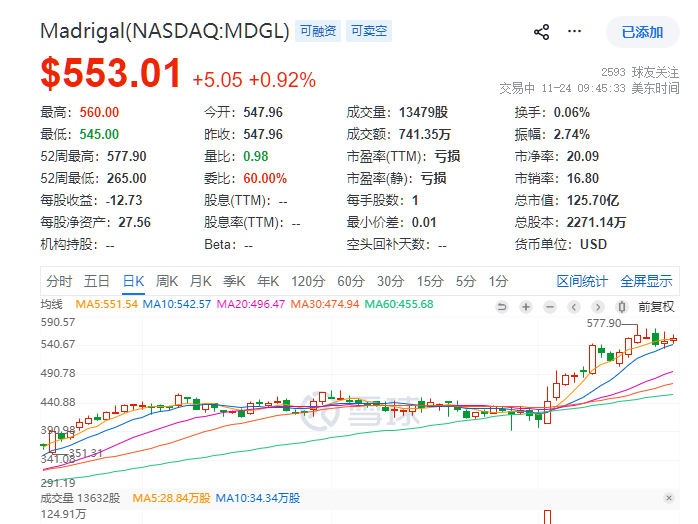The width and height of the screenshot is (698, 524).
Task: Move chart right with right-arrow icon
Action: coord(598,307)
